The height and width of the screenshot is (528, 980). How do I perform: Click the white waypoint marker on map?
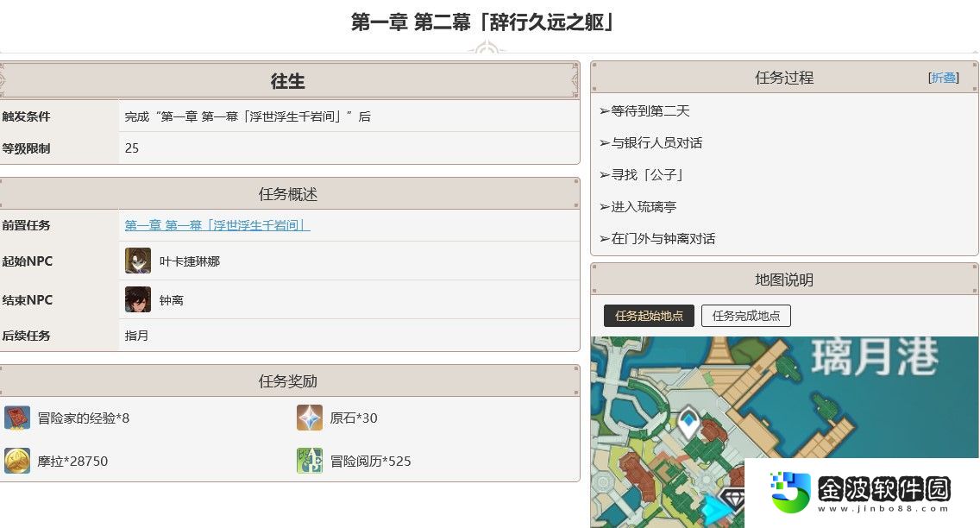(688, 422)
